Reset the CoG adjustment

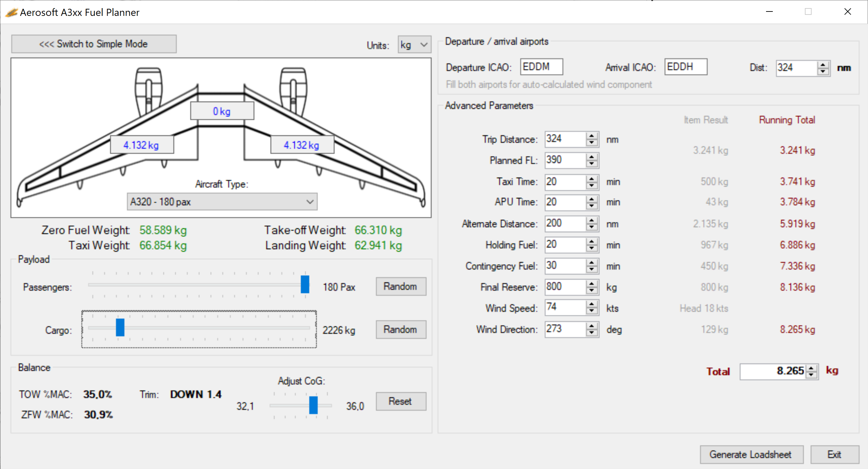[401, 401]
